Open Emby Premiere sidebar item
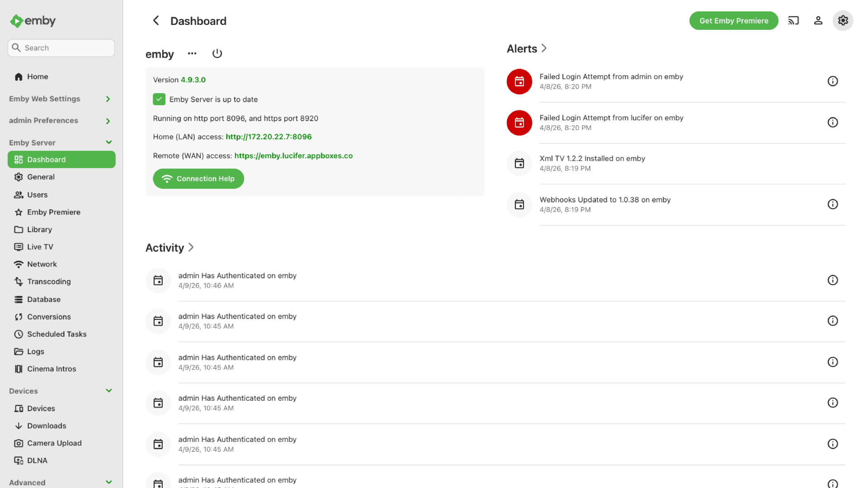 61,212
